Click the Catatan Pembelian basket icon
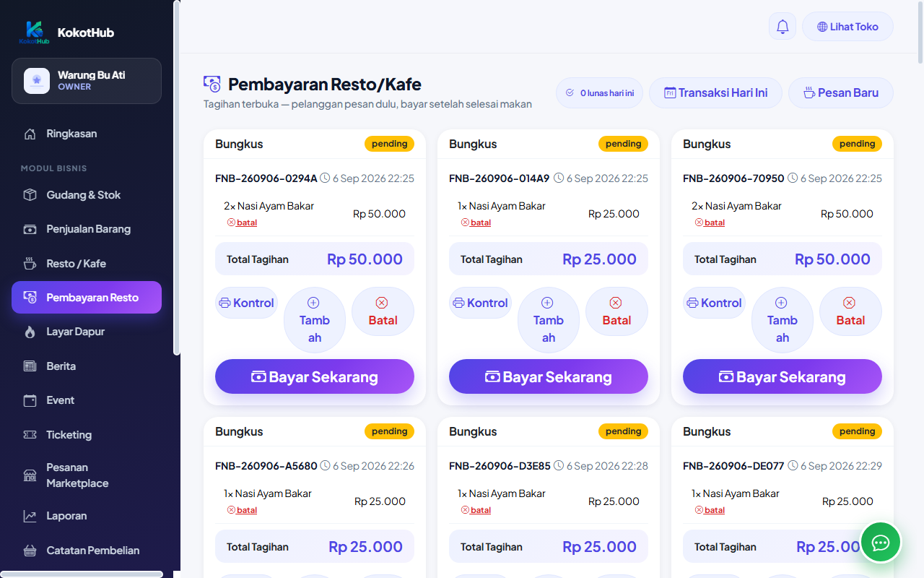The image size is (924, 578). pos(30,551)
